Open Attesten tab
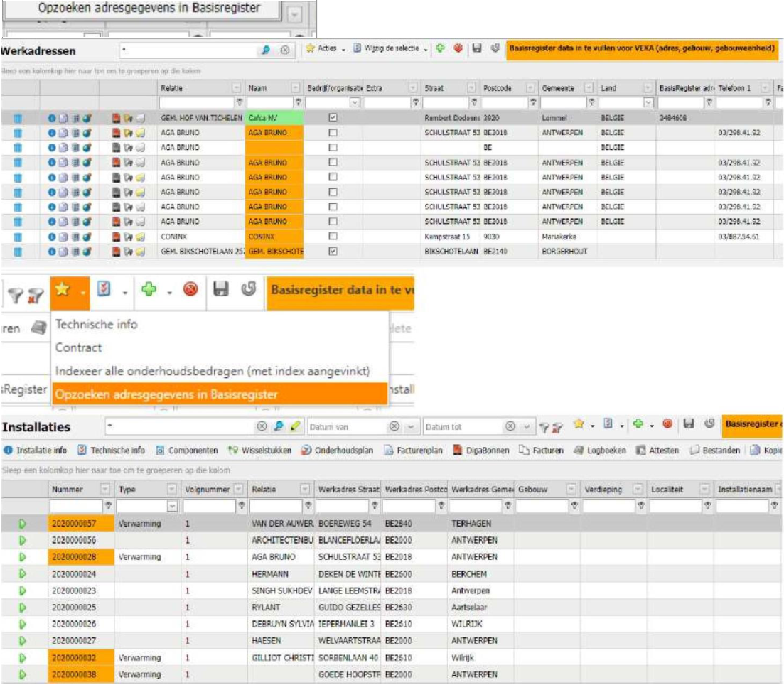 657,451
